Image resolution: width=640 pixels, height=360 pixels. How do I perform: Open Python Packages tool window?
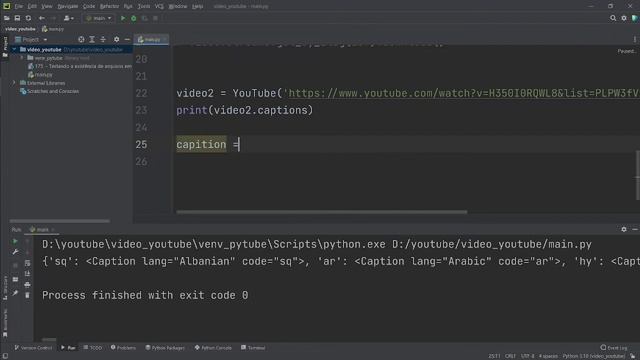(165, 348)
